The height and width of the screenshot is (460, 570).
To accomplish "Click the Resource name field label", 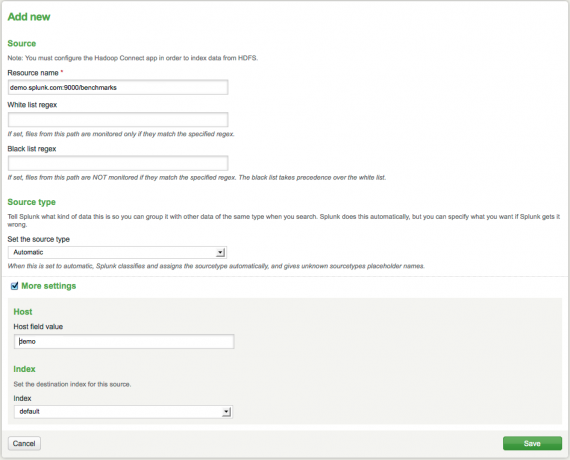I will [x=33, y=73].
